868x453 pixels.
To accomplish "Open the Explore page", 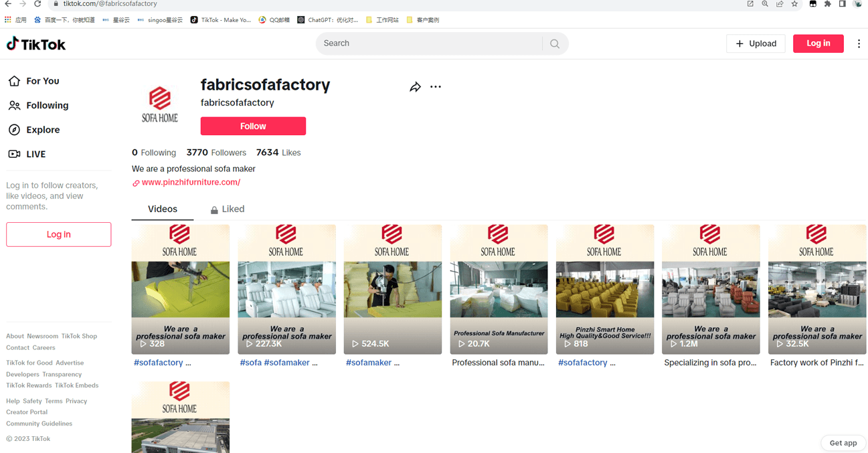I will [34, 130].
